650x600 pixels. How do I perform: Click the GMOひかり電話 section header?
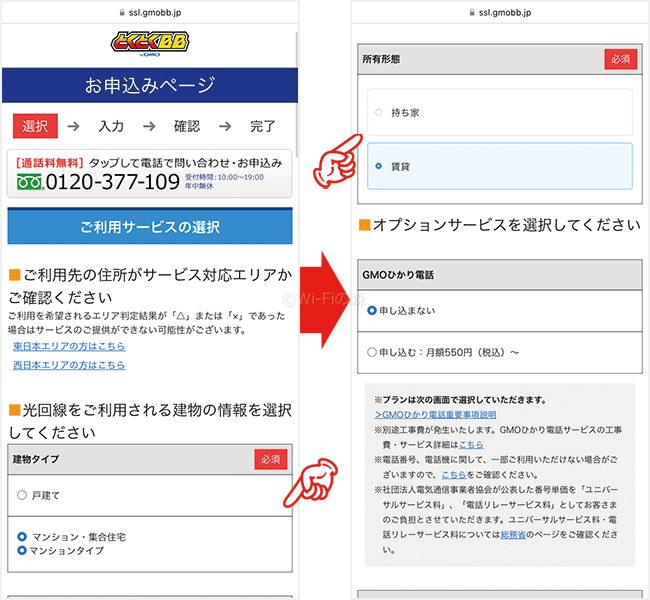(500, 274)
